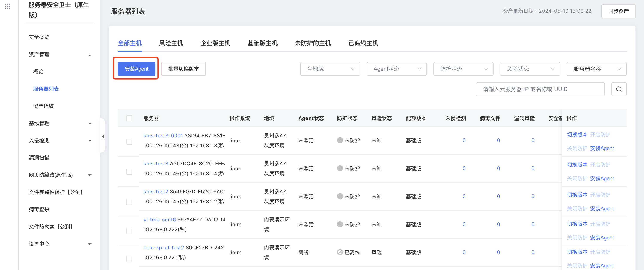Click 安装Agent link in kms-test3-0001 row

tap(602, 148)
